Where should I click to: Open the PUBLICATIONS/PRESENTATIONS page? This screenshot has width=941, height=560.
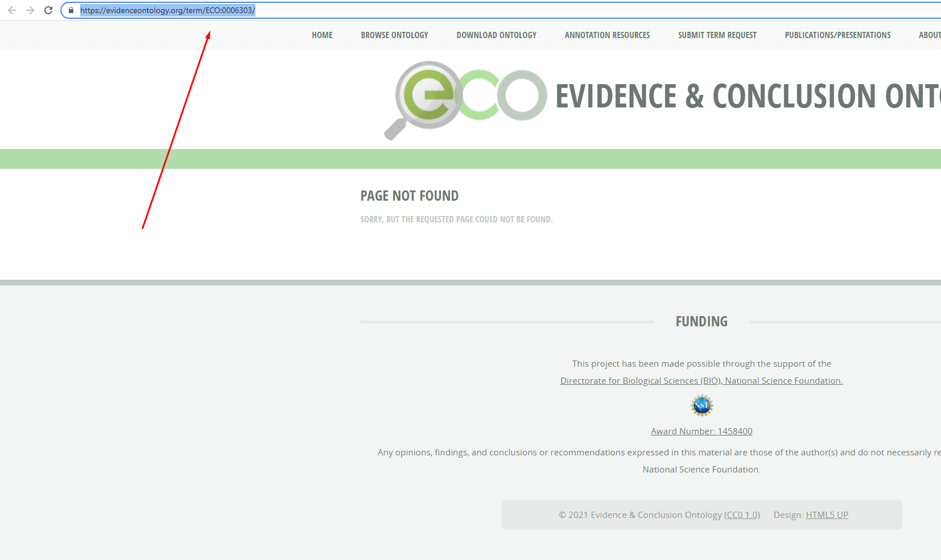(837, 35)
